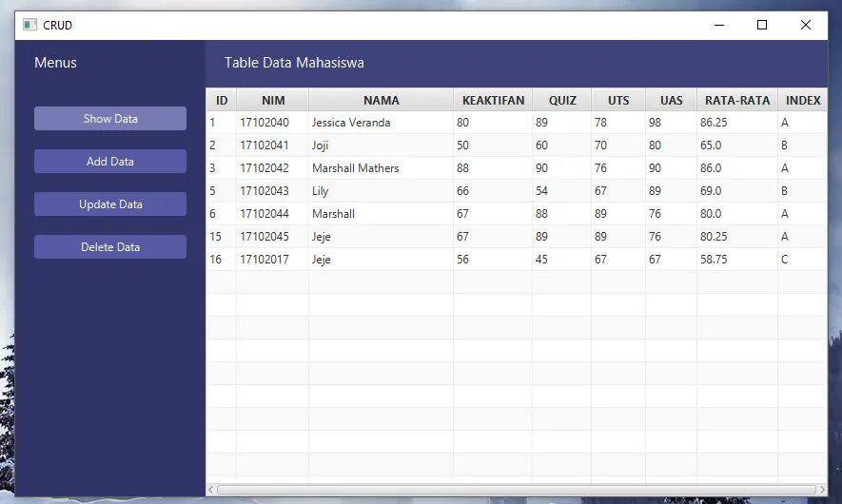Viewport: 842px width, 504px height.
Task: Sort table by the NAMA column header
Action: click(x=381, y=101)
